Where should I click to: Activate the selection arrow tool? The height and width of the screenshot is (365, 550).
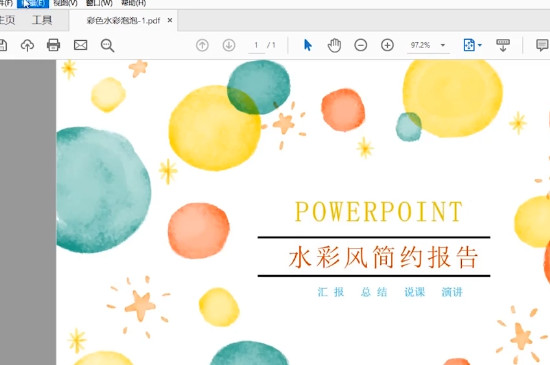[x=308, y=45]
